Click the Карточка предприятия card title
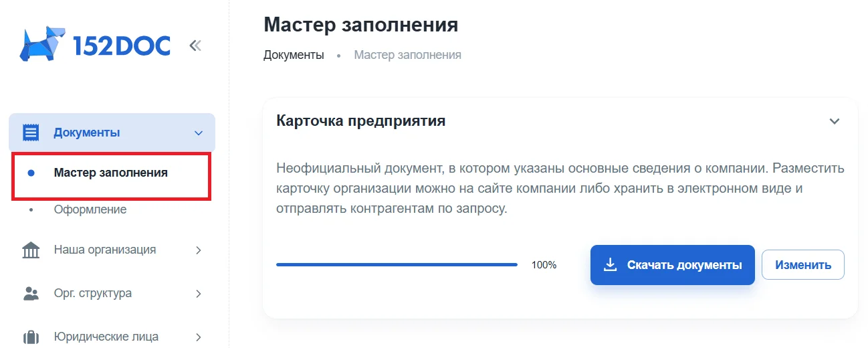Image resolution: width=868 pixels, height=348 pixels. (x=361, y=121)
